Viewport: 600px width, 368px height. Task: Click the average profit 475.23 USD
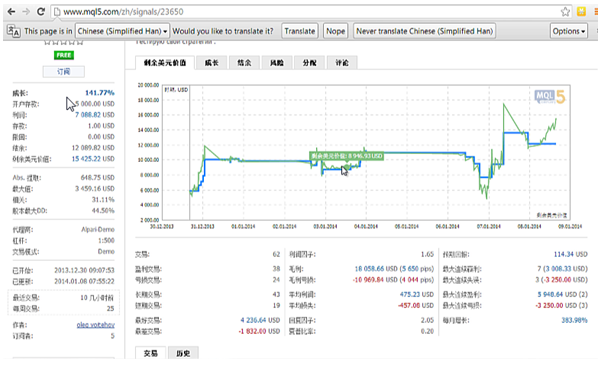click(417, 295)
